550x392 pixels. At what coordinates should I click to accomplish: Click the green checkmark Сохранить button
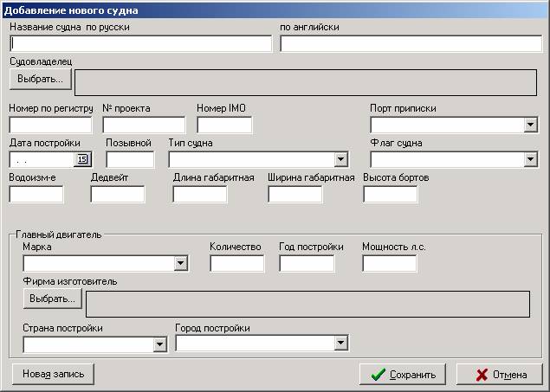[x=403, y=374]
